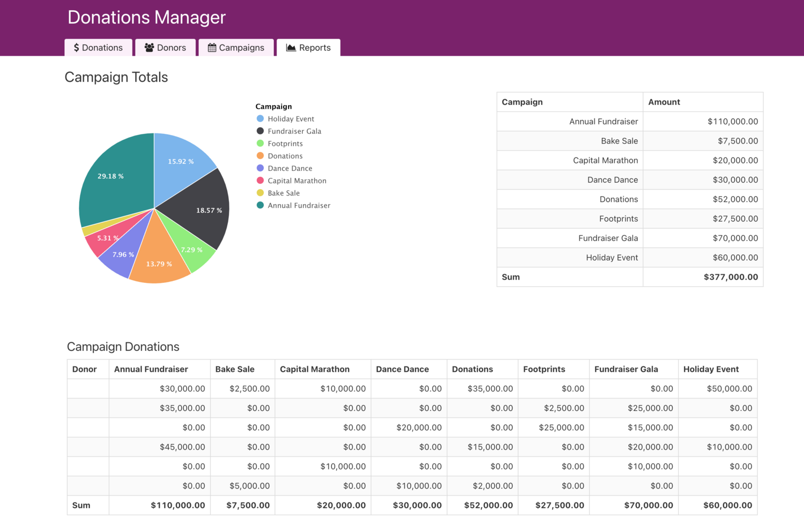Click the Donations Manager title
The height and width of the screenshot is (532, 804).
pos(146,17)
